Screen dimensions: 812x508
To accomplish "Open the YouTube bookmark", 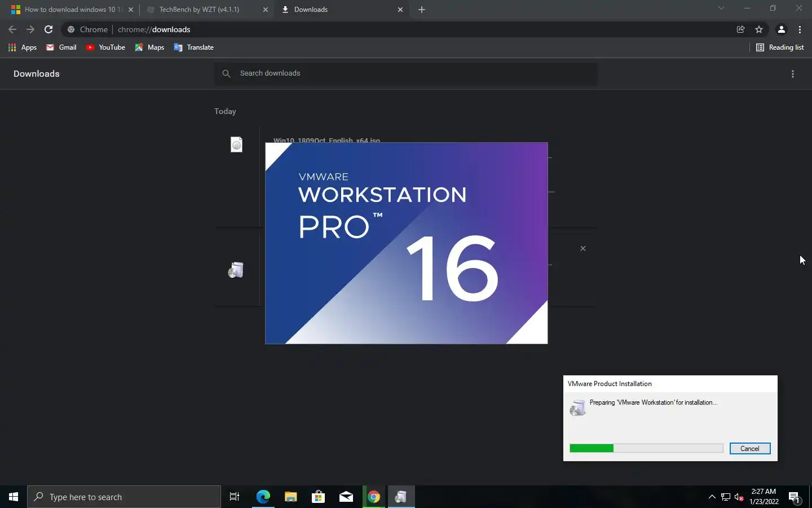I will tap(105, 47).
